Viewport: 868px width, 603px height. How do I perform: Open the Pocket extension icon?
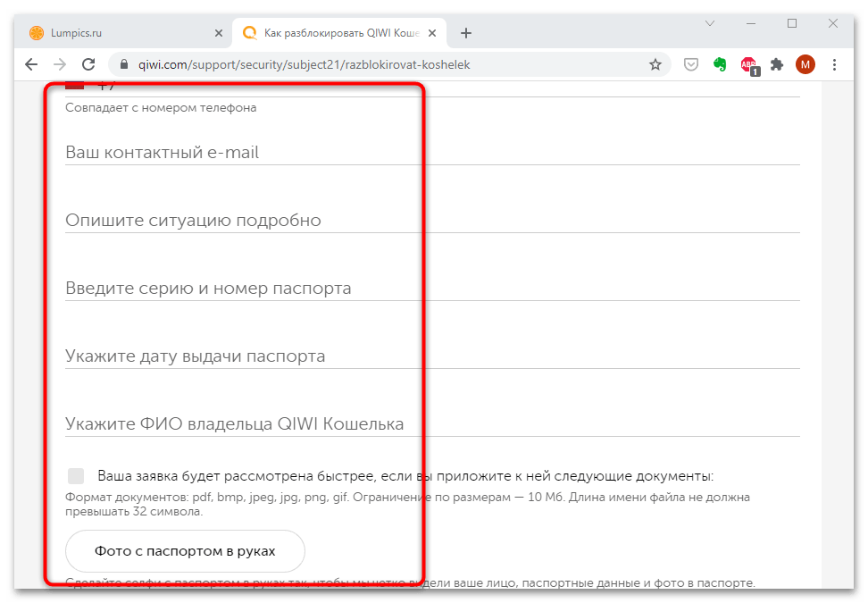(691, 65)
